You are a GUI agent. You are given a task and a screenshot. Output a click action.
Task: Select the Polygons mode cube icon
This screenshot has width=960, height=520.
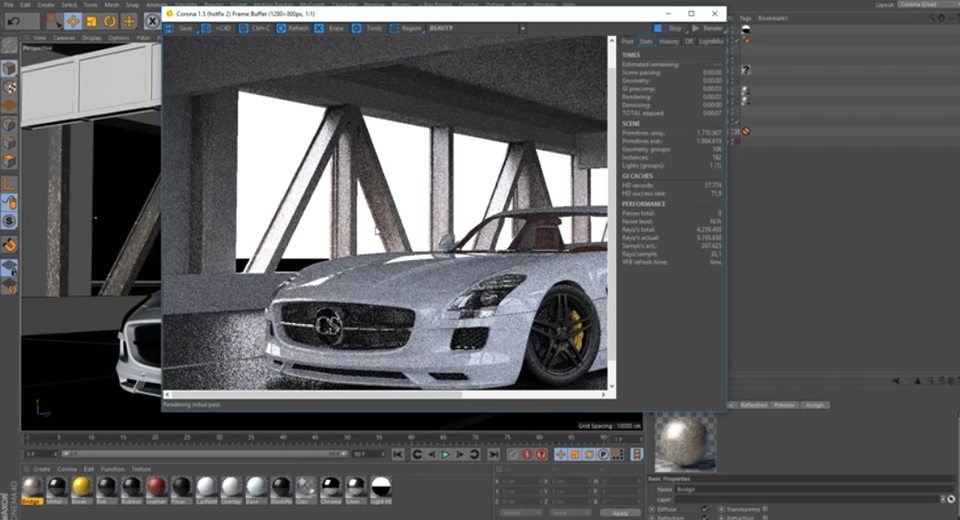click(x=9, y=160)
